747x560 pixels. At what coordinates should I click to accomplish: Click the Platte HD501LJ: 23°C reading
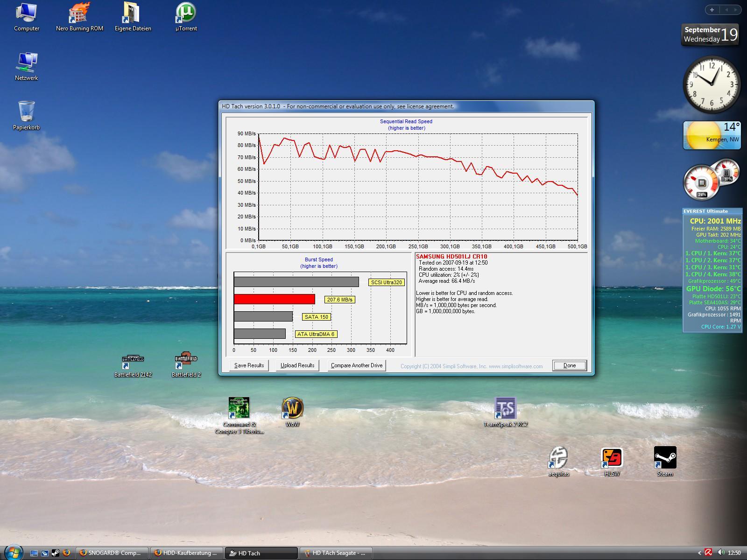tap(717, 296)
